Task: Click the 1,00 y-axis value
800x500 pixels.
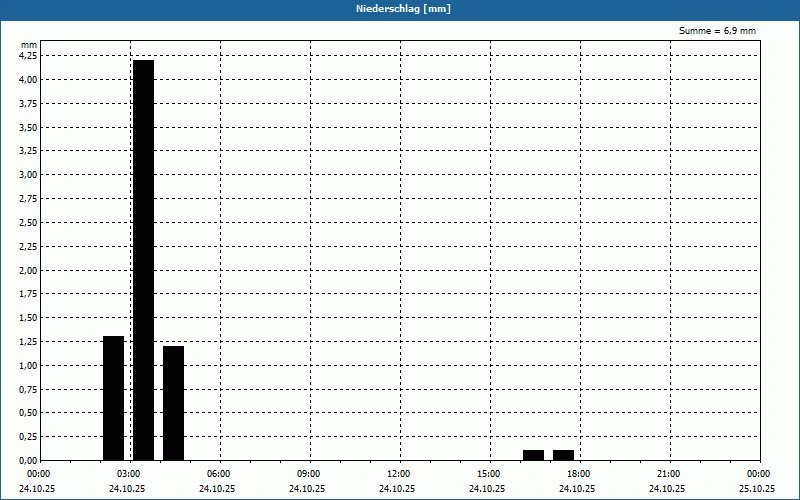Action: point(28,365)
